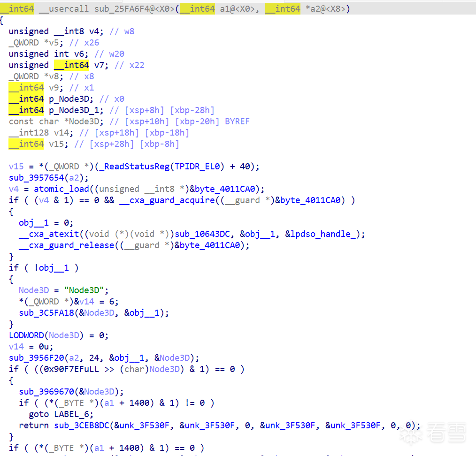The image size is (476, 456).
Task: Click 'const char' type of Node3D
Action: point(34,122)
